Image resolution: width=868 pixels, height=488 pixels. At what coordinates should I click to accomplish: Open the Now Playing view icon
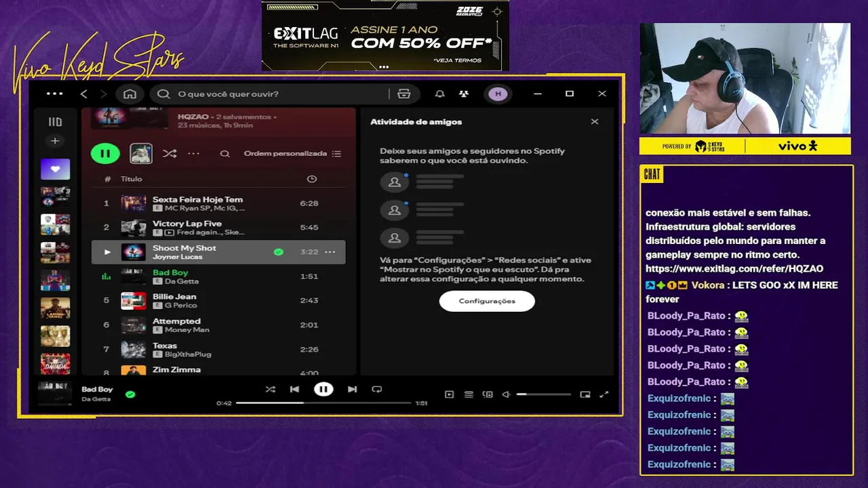[449, 394]
